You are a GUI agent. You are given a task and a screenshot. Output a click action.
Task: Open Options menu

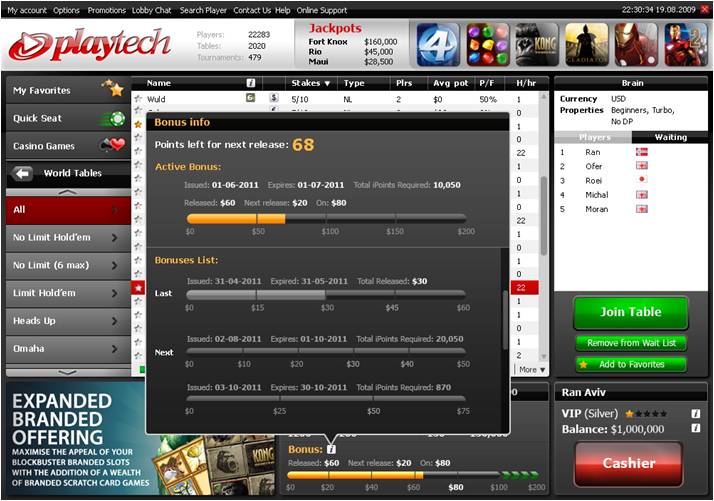pos(66,10)
